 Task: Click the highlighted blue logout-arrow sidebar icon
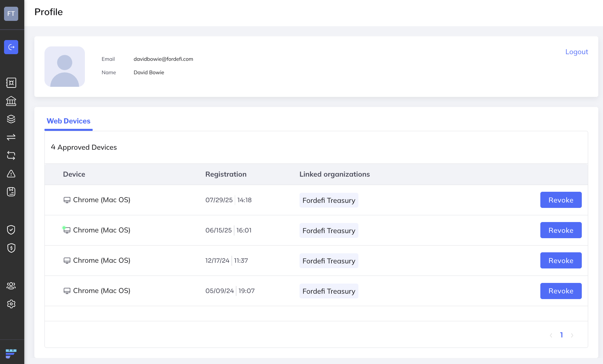(11, 47)
